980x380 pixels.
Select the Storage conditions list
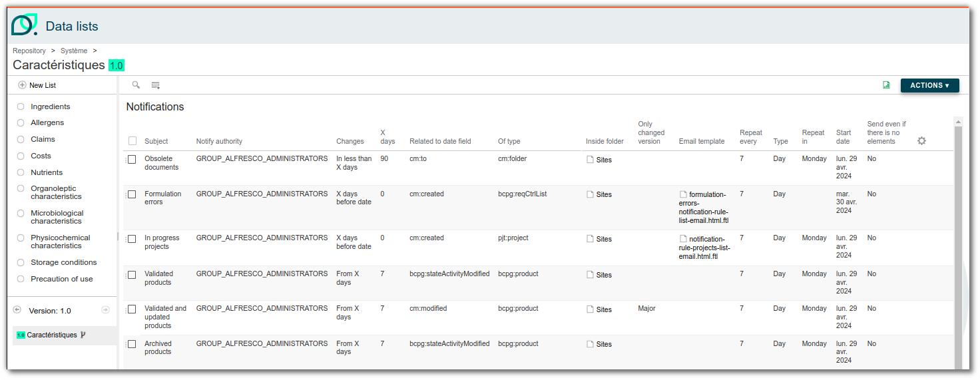click(x=63, y=262)
